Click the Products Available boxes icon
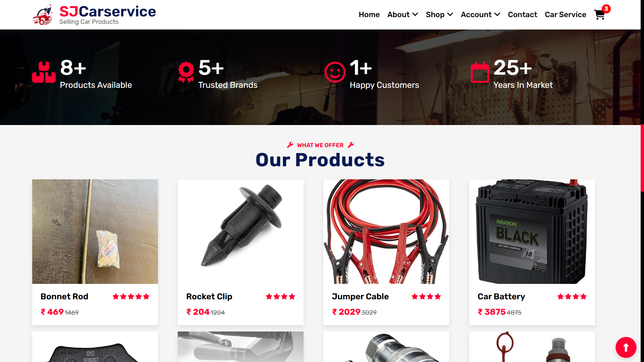 44,72
